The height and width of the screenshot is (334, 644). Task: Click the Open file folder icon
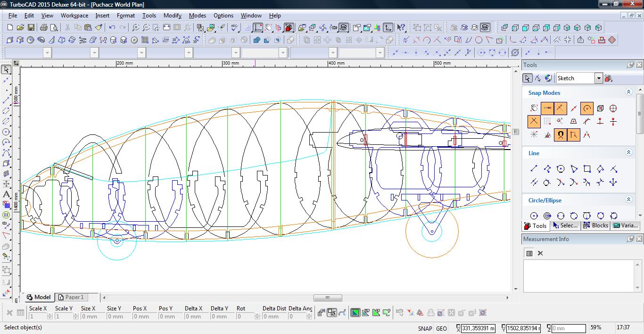[20, 28]
